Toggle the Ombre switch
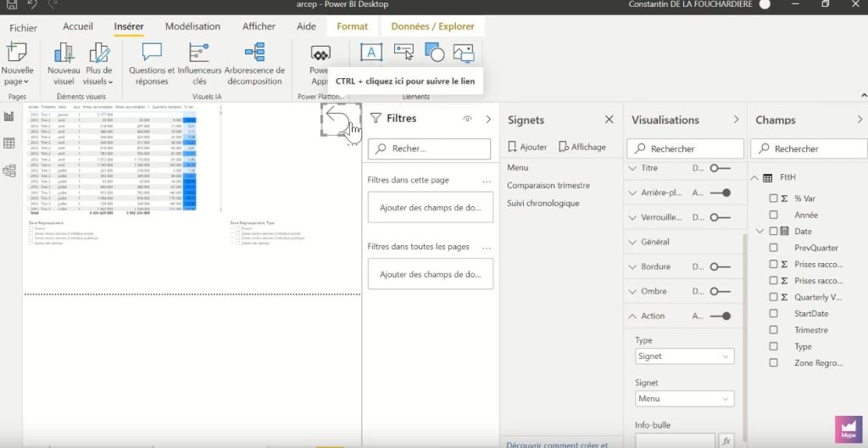This screenshot has height=448, width=868. [721, 291]
